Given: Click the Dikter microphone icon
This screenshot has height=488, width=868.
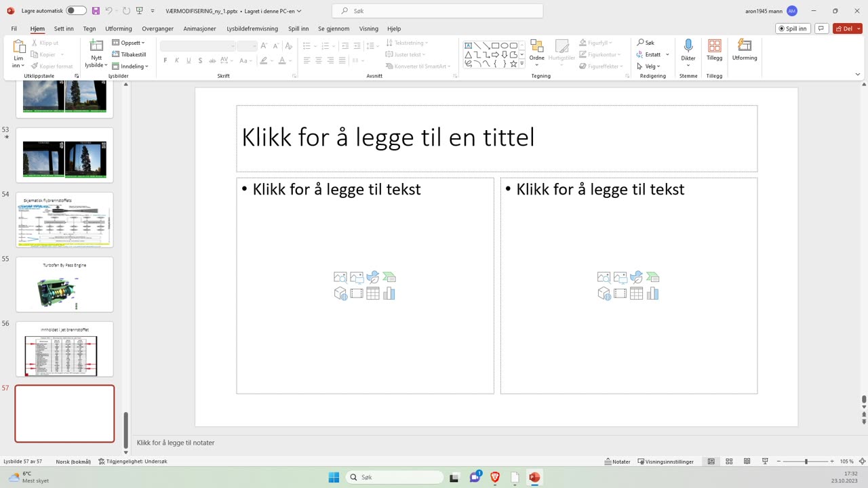Looking at the screenshot, I should tap(688, 46).
